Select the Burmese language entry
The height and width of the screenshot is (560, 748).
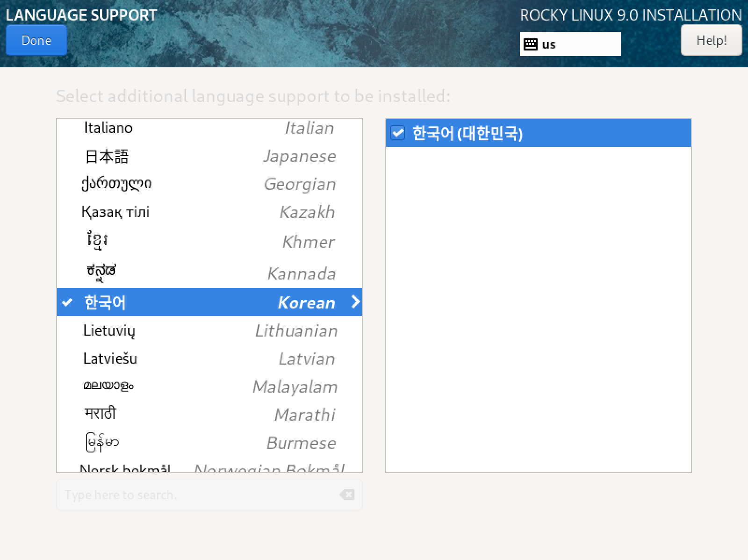(x=209, y=443)
